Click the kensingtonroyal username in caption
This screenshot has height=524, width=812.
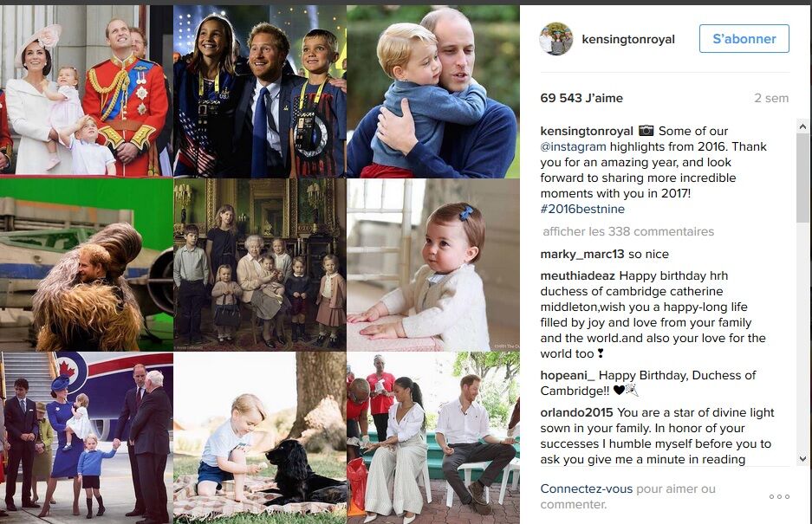tap(587, 131)
